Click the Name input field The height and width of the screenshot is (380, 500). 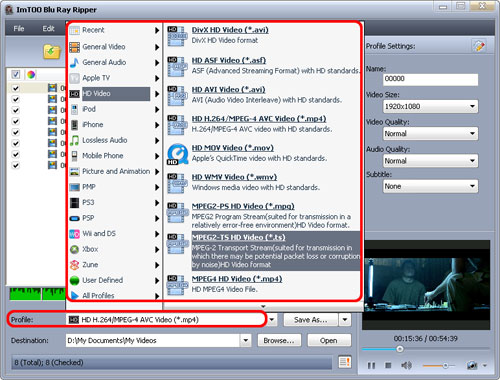pos(430,79)
